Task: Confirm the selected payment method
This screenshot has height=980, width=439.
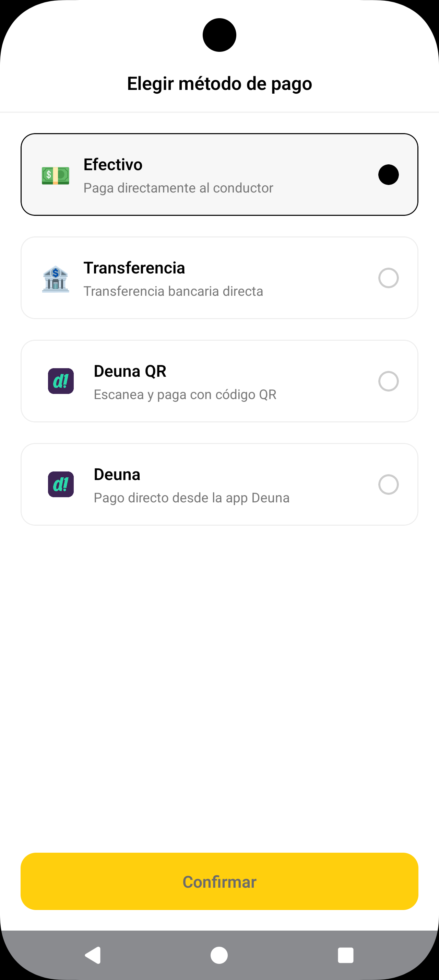Action: 219,882
